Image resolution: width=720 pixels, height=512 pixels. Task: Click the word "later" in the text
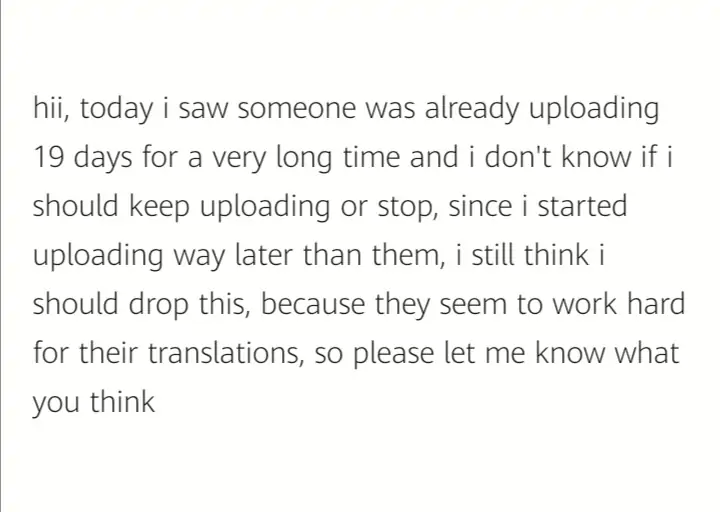coord(264,255)
